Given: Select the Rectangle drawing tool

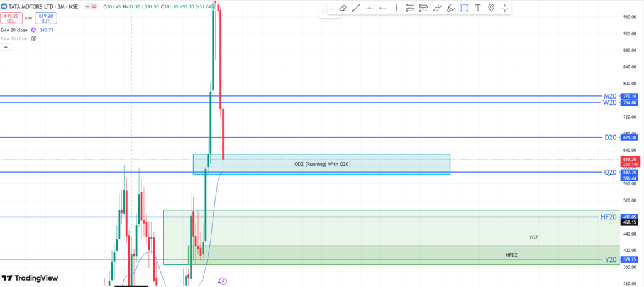Looking at the screenshot, I should pos(465,8).
